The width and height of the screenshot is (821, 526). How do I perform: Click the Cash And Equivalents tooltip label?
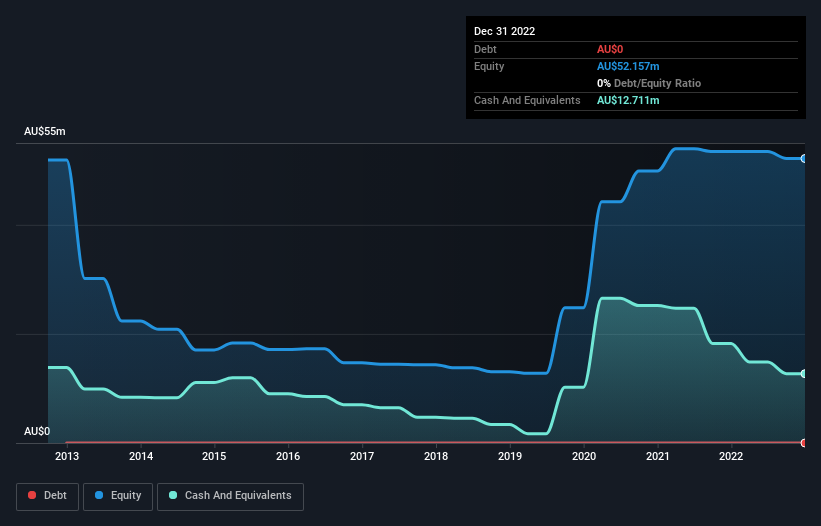pos(527,100)
